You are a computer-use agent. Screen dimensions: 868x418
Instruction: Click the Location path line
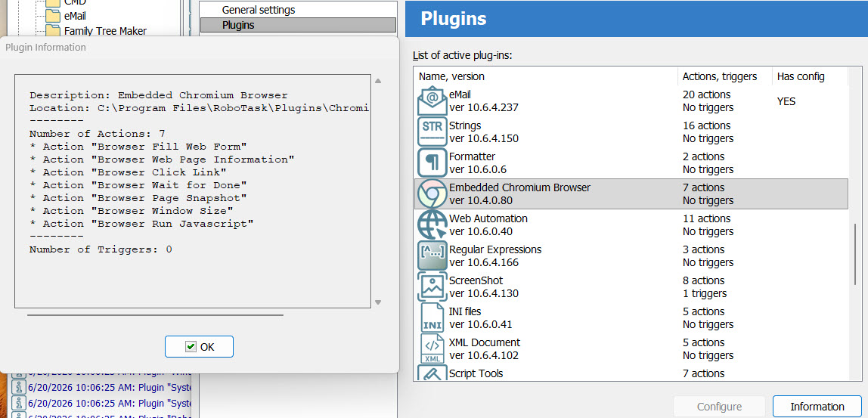pyautogui.click(x=200, y=109)
